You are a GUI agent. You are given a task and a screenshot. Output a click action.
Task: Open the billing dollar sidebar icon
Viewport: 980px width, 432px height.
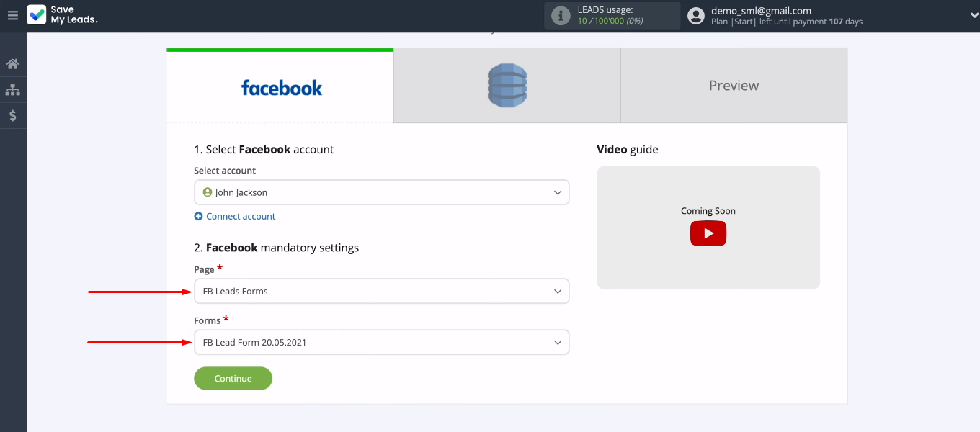pos(13,115)
